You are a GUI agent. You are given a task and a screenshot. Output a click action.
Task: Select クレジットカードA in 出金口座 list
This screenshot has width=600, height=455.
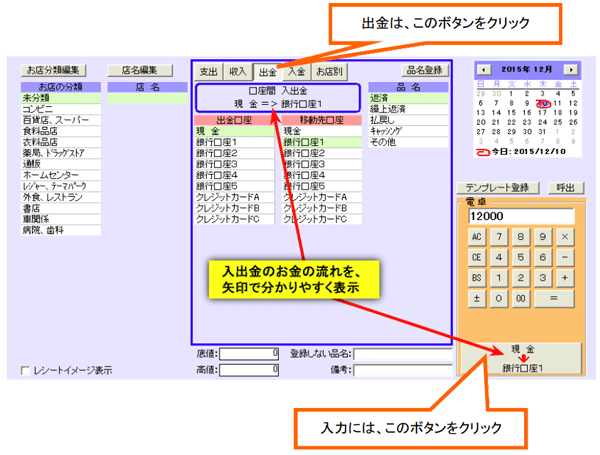coord(234,197)
